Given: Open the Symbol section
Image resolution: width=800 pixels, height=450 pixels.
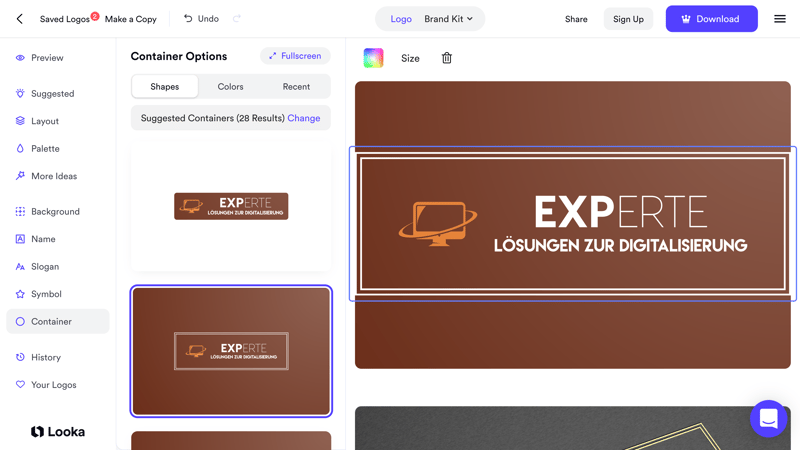Looking at the screenshot, I should 46,294.
